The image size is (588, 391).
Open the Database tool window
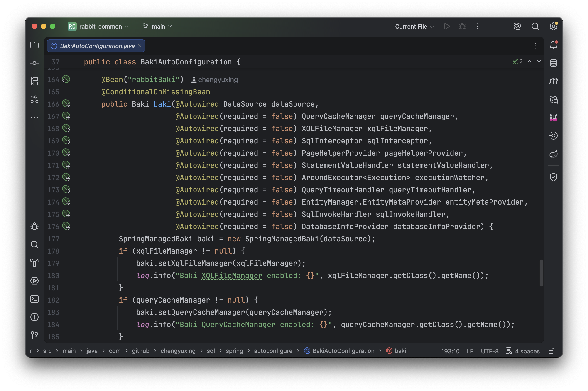click(x=553, y=63)
